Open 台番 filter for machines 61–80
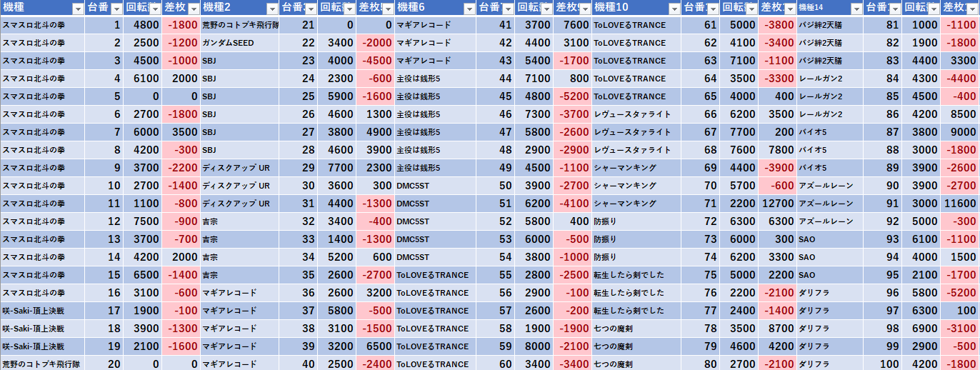Image resolution: width=980 pixels, height=370 pixels. (711, 9)
